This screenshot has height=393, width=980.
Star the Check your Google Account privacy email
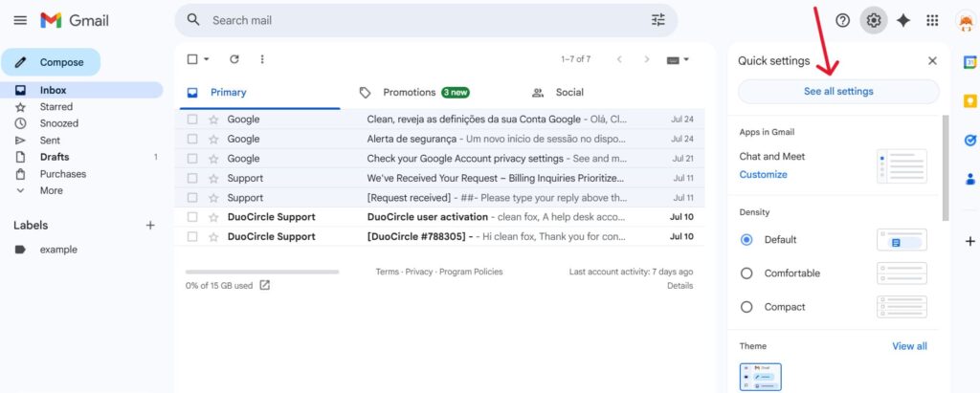point(213,159)
